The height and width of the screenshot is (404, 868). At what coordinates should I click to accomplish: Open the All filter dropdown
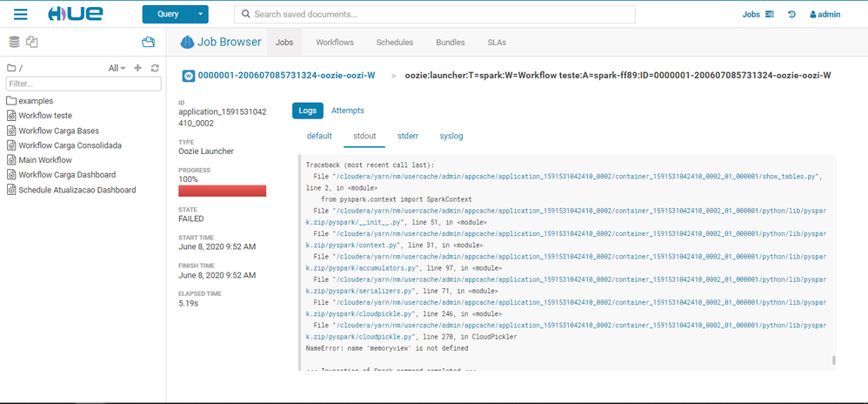tap(117, 68)
